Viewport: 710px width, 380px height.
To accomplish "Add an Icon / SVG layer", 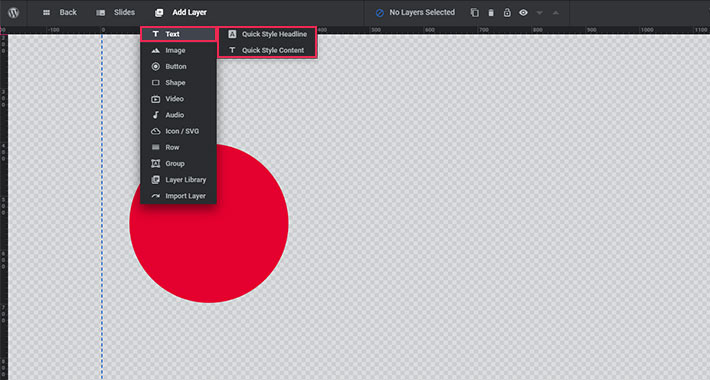I will pyautogui.click(x=178, y=131).
